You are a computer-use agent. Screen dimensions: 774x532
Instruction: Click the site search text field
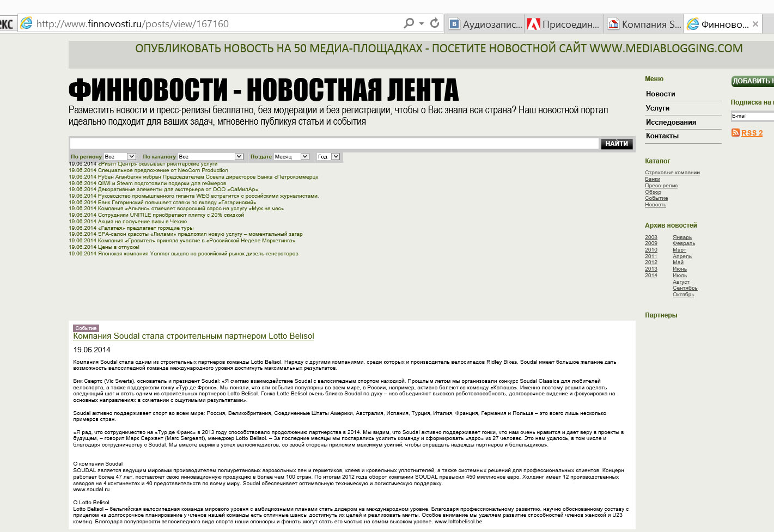coord(334,143)
